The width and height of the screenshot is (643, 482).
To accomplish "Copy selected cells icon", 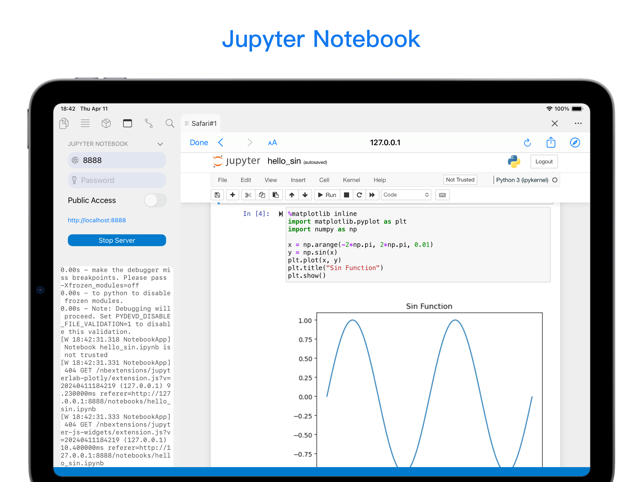I will (262, 195).
